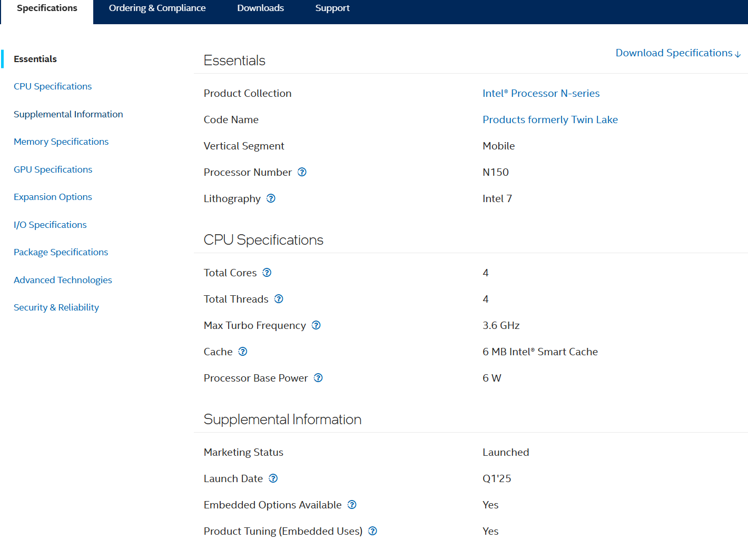Click the CPU Specifications section heading
Image resolution: width=748 pixels, height=560 pixels.
pos(263,240)
